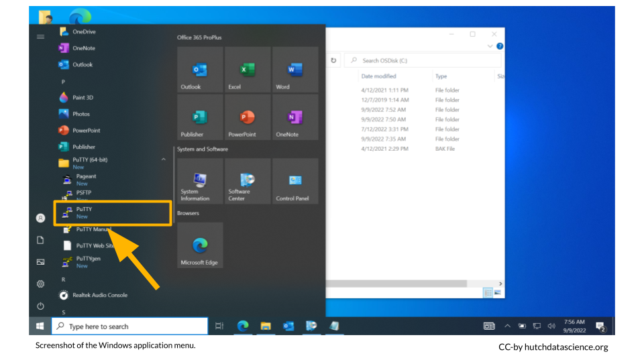The width and height of the screenshot is (644, 362).
Task: Refresh the File Explorer window
Action: click(x=333, y=60)
